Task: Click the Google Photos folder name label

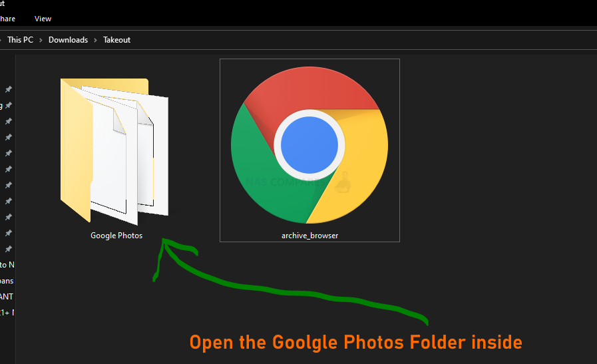Action: pyautogui.click(x=116, y=236)
